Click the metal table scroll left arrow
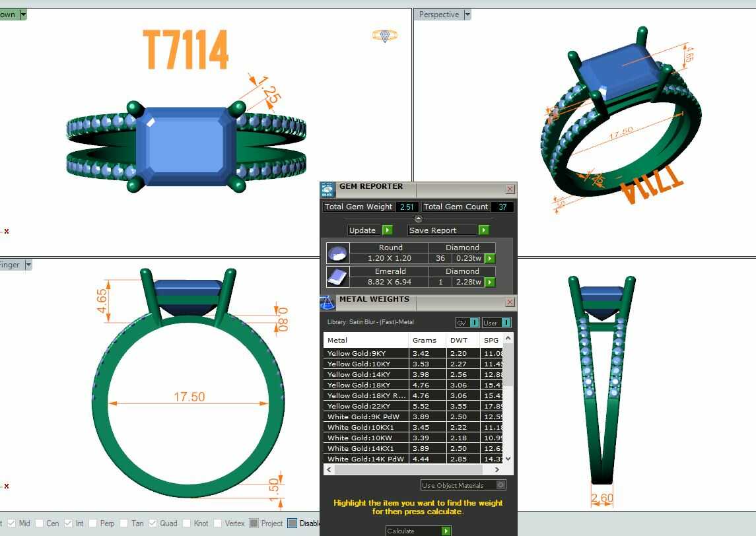 (x=329, y=469)
